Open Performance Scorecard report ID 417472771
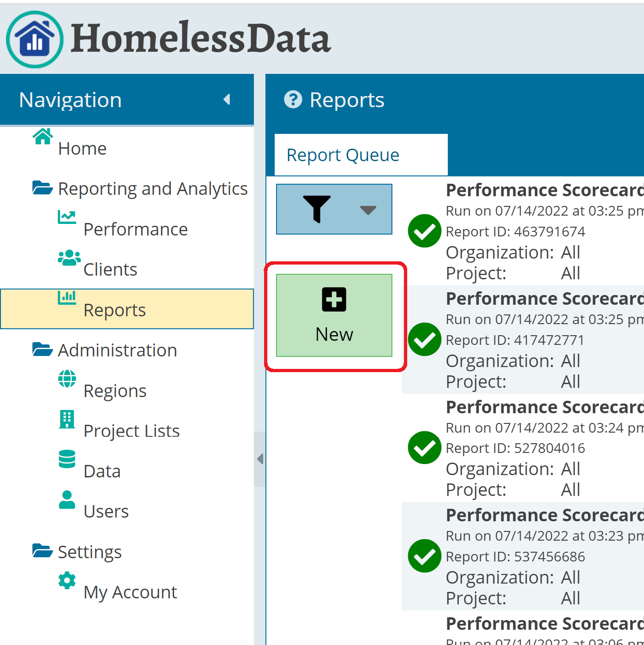The width and height of the screenshot is (644, 645). click(523, 340)
